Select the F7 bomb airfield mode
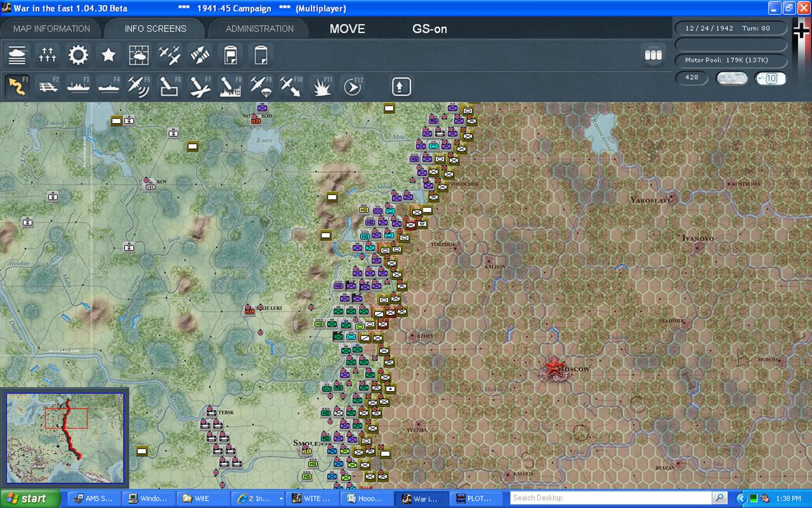This screenshot has height=508, width=812. tap(200, 86)
